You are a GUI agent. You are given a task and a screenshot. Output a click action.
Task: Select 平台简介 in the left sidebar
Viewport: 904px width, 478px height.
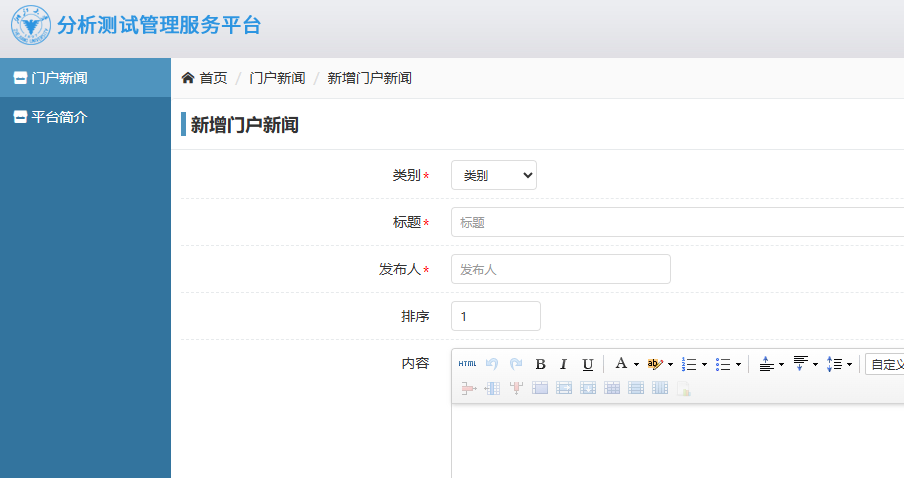click(x=85, y=116)
